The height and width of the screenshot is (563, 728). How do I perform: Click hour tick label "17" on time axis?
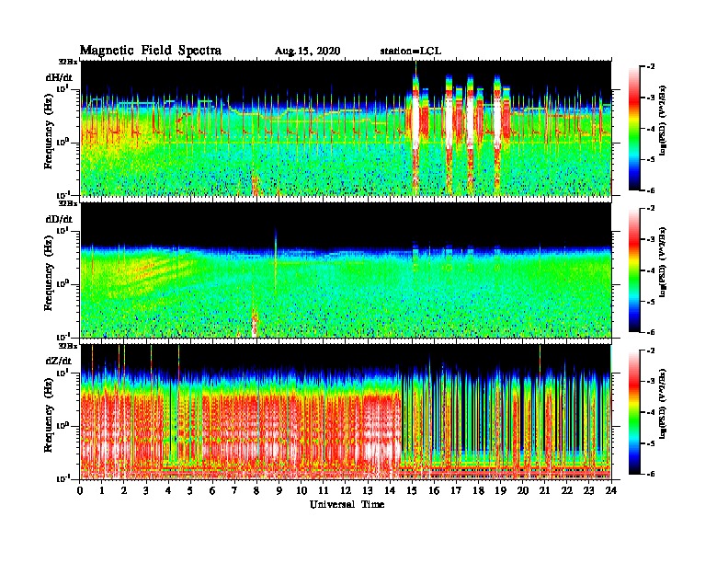click(x=456, y=491)
